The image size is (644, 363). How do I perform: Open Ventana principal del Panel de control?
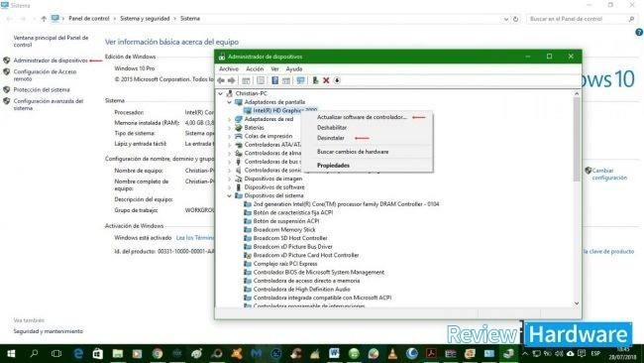coord(51,41)
